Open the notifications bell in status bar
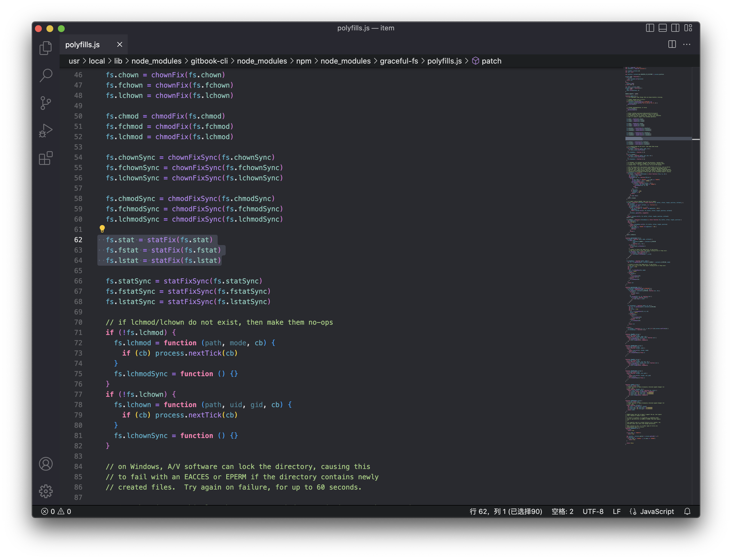Screen dimensions: 732x560 (687, 511)
